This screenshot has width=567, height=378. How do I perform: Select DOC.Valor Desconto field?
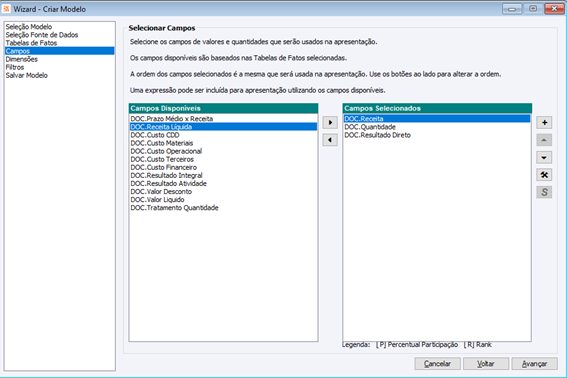pyautogui.click(x=223, y=191)
